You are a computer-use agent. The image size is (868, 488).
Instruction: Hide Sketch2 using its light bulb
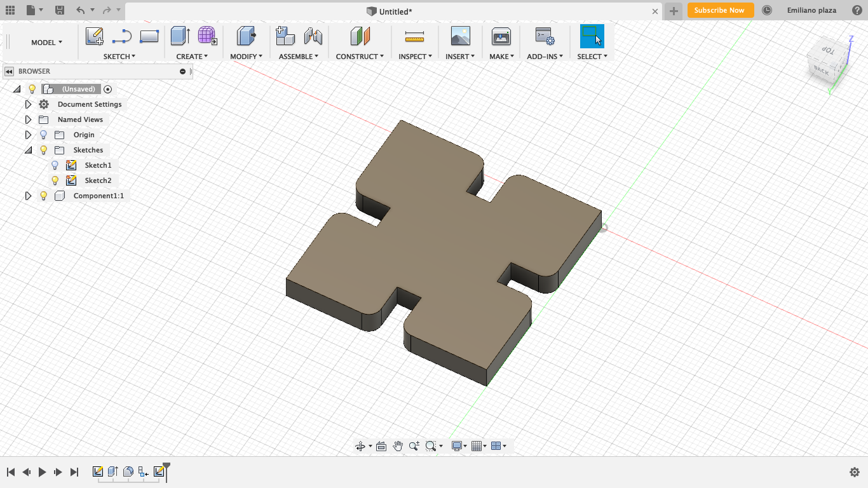click(x=55, y=180)
